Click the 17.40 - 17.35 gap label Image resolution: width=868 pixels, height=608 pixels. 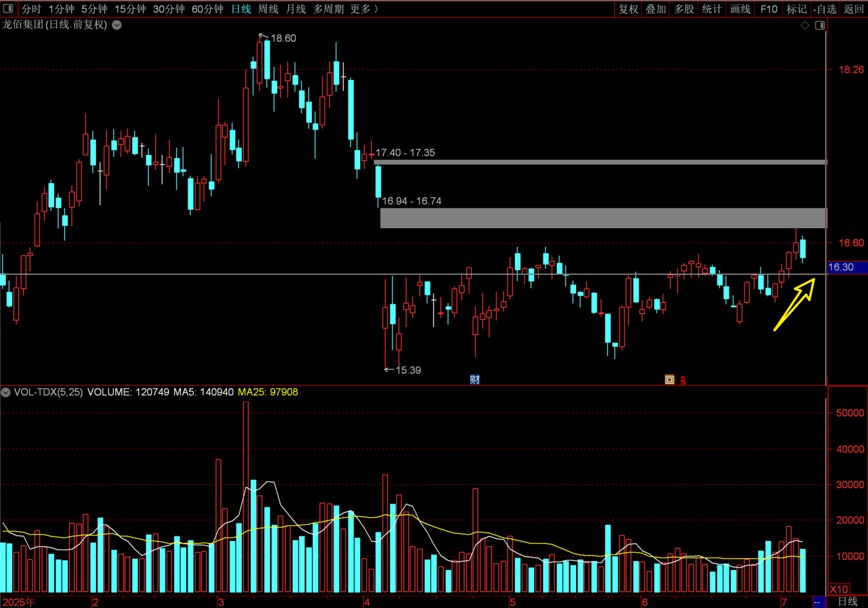click(405, 153)
